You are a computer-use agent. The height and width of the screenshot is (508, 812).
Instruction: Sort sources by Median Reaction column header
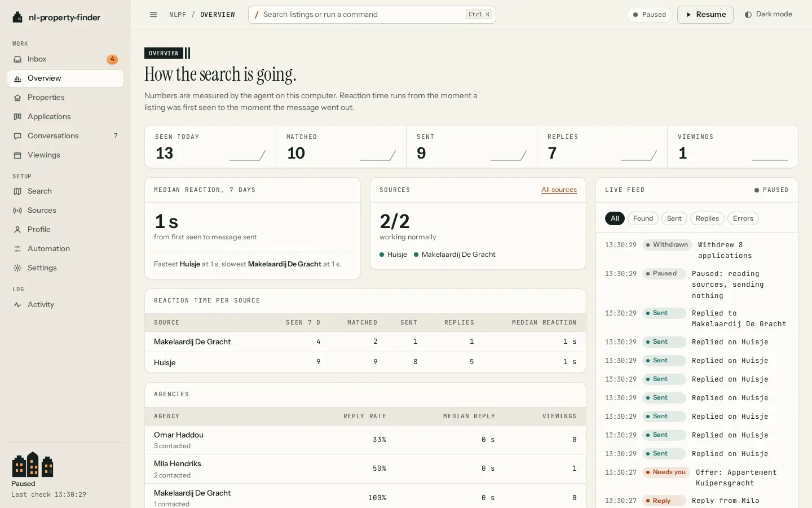click(544, 323)
